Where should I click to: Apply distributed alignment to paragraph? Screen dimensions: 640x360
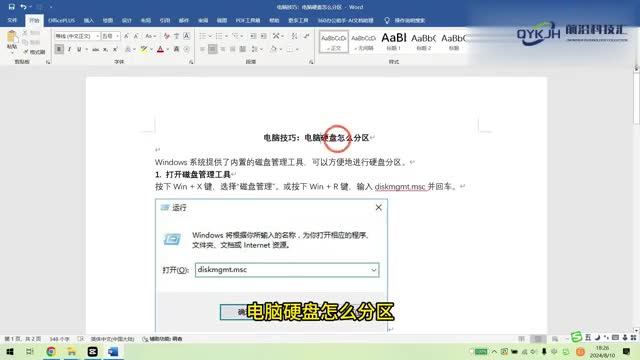pos(243,49)
